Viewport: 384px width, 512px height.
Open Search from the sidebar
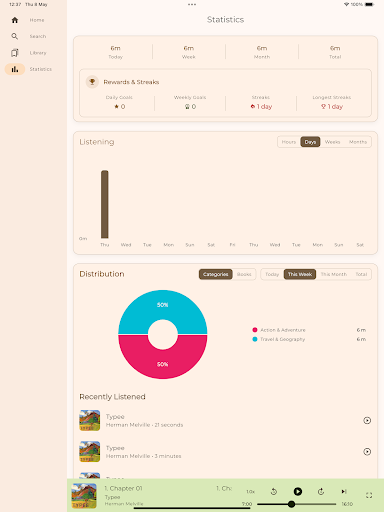pos(28,36)
